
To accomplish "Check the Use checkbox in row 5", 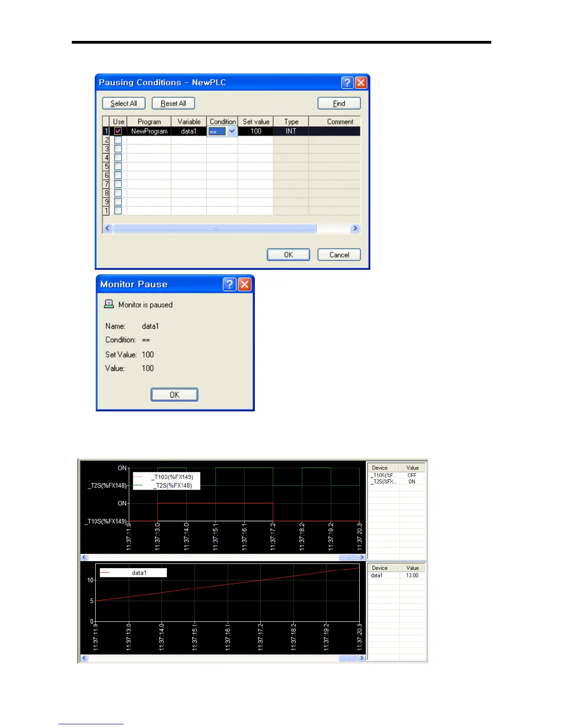I will (x=118, y=166).
